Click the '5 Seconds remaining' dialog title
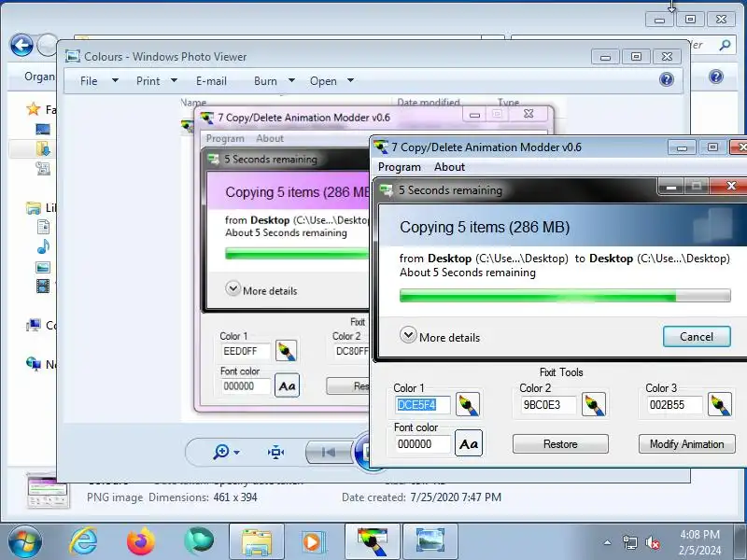Viewport: 747px width, 560px height. 450,190
